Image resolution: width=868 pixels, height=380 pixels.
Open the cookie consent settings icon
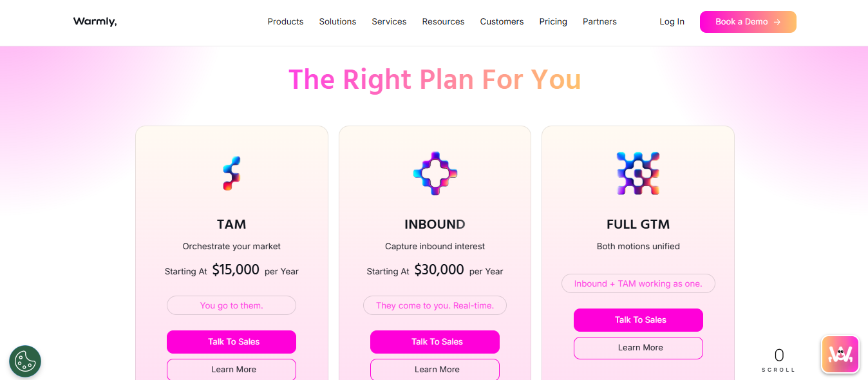24,361
